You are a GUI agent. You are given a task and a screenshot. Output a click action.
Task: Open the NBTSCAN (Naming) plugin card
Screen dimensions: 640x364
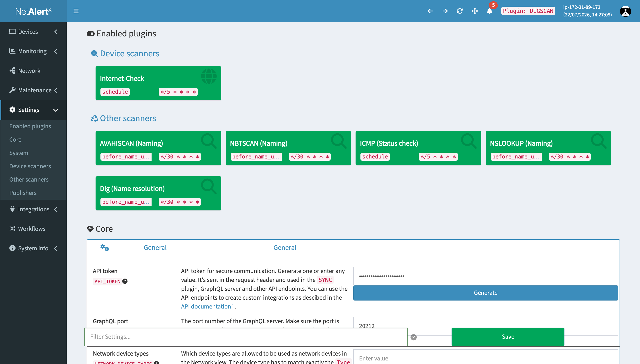[x=288, y=148]
